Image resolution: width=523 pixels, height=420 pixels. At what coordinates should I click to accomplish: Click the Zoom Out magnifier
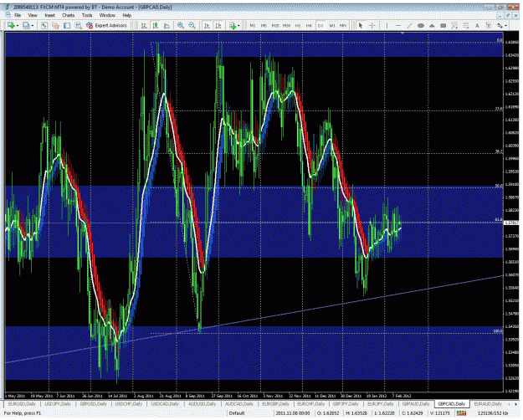(x=192, y=25)
